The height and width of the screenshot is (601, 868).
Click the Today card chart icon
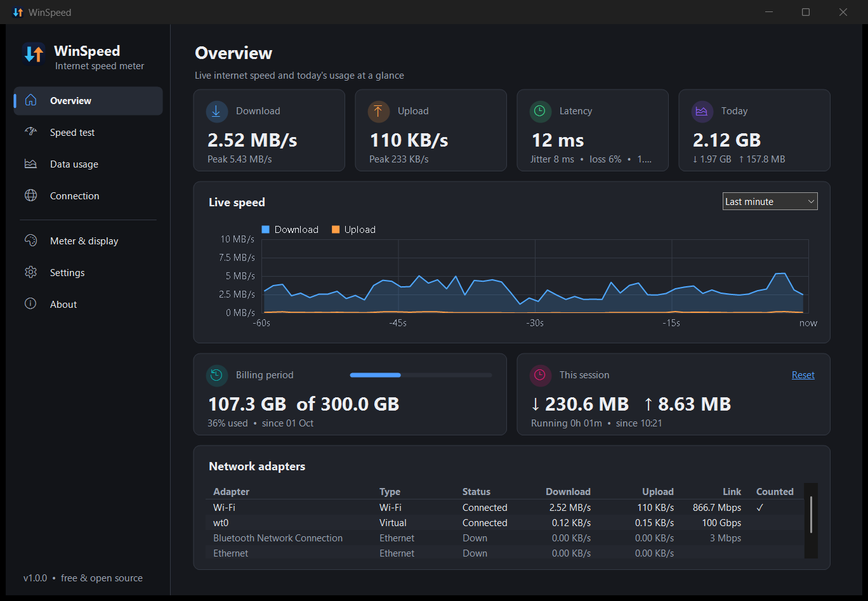[x=702, y=111]
